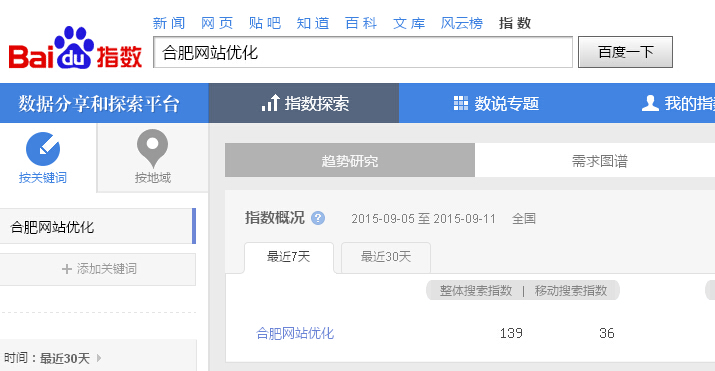This screenshot has height=371, width=715.
Task: Click the mobile index value 36
Action: [606, 333]
